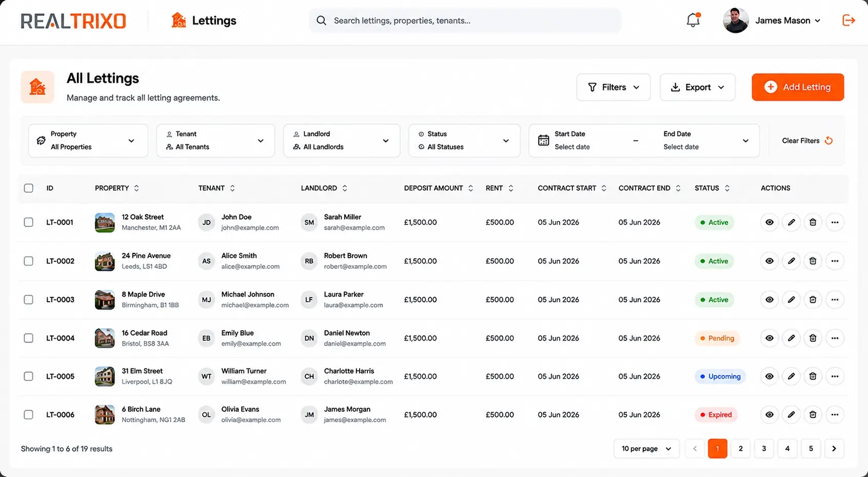This screenshot has height=477, width=868.
Task: Check the LT-0002 row checkbox
Action: click(29, 261)
